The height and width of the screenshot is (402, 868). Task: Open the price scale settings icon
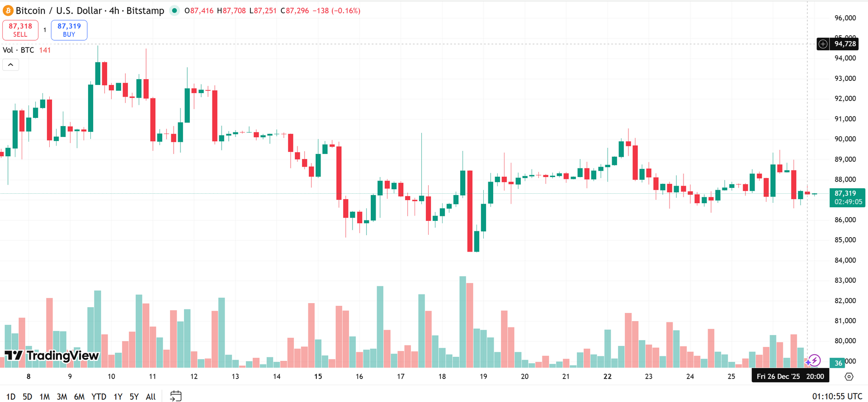coord(849,376)
